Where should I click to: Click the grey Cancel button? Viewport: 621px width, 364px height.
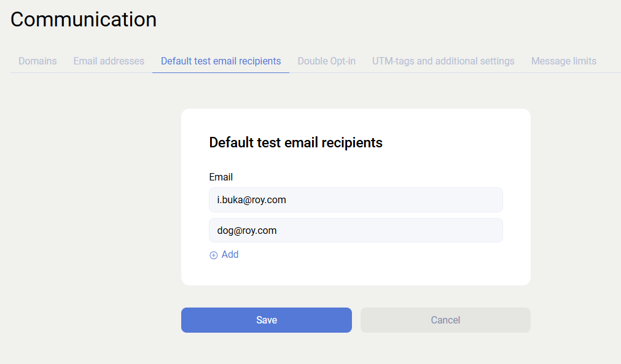tap(445, 320)
